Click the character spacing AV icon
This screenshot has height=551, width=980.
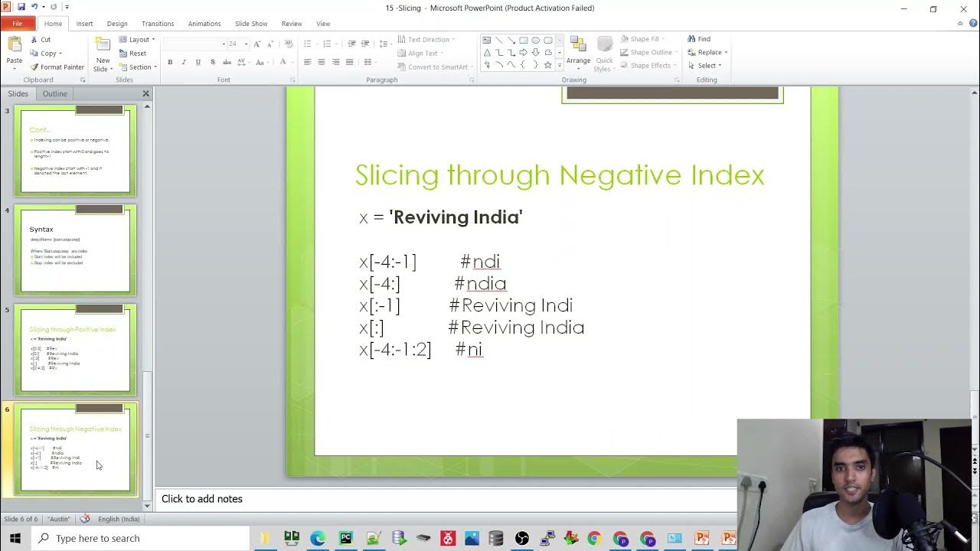pyautogui.click(x=240, y=62)
